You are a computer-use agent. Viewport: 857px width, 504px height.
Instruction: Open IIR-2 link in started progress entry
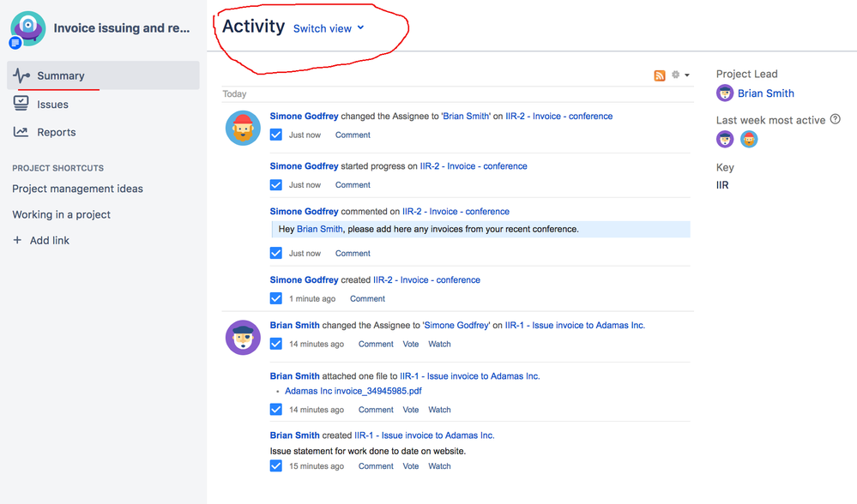click(474, 166)
